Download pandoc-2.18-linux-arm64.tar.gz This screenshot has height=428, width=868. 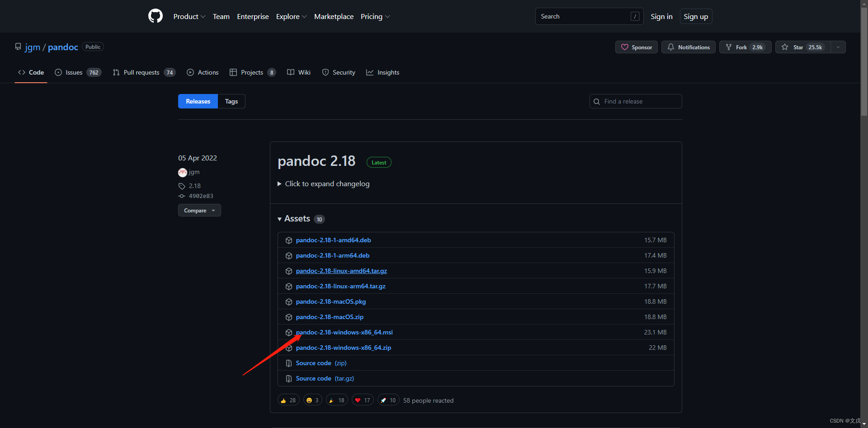click(341, 286)
